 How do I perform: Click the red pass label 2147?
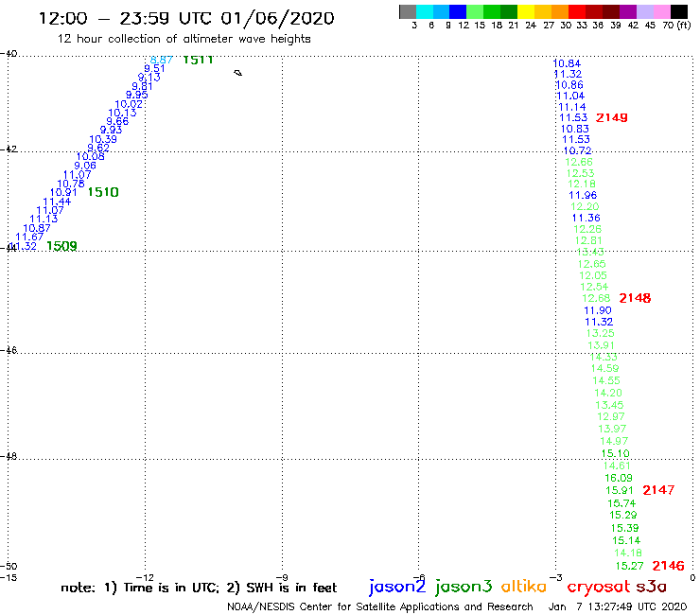click(x=658, y=490)
